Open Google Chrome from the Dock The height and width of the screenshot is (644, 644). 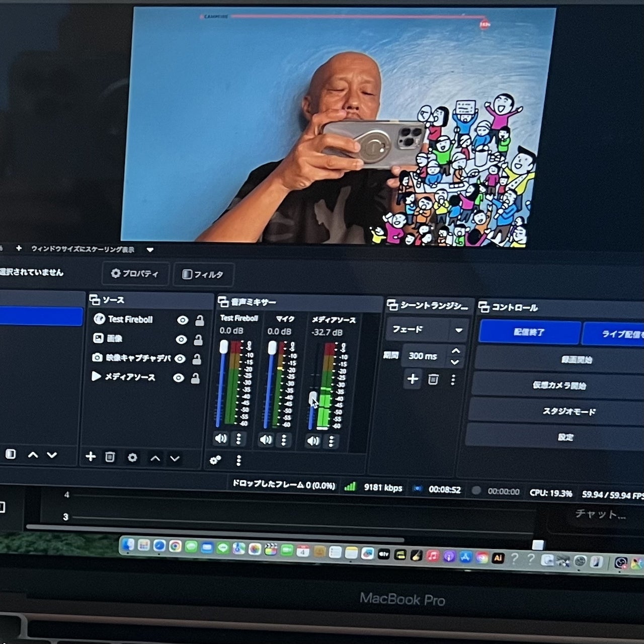(x=175, y=546)
